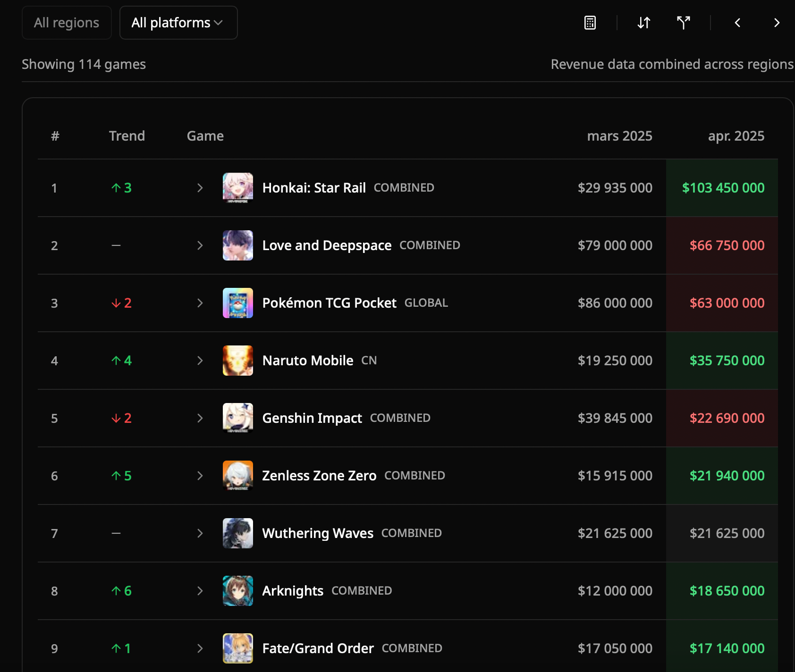Open the Naruto Mobile game title

coord(308,361)
